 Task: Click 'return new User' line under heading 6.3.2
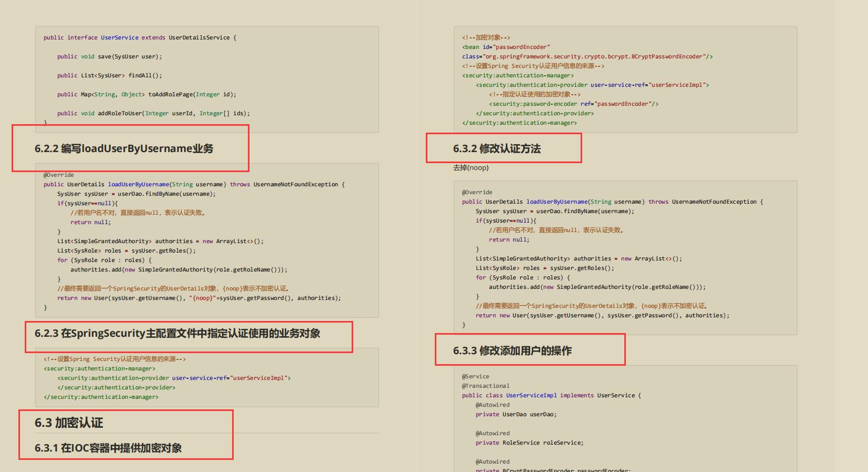[603, 316]
